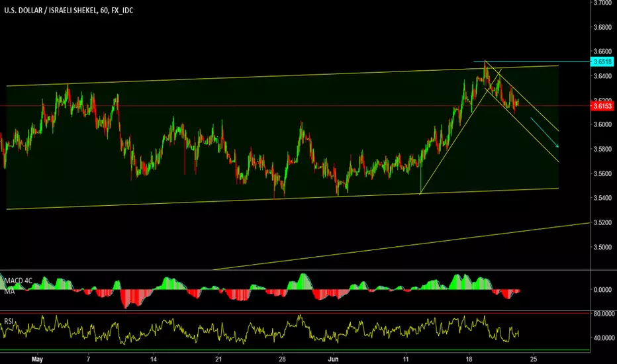The height and width of the screenshot is (364, 617).
Task: Click the 3.5400 price scale value
Action: (602, 198)
